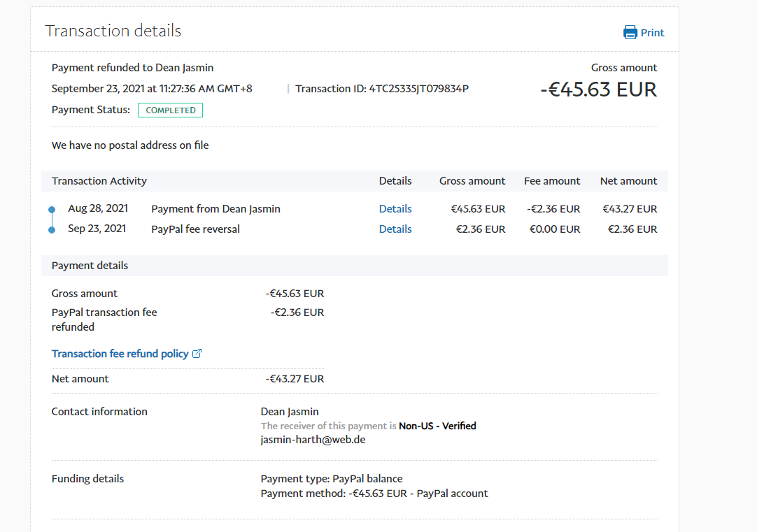The image size is (757, 532).
Task: Click the Transaction ID 4TC25335JT079834P
Action: coord(382,89)
